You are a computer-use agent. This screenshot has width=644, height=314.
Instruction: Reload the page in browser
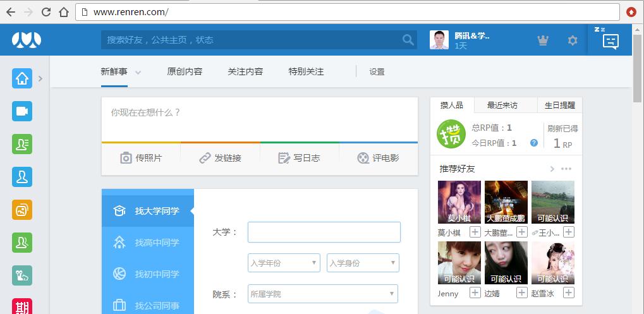coord(46,12)
